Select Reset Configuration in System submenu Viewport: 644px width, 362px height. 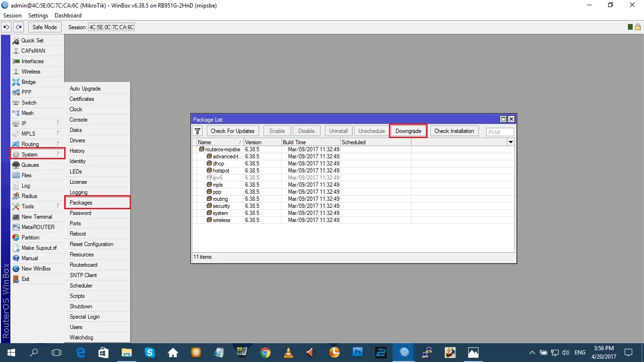tap(98, 244)
